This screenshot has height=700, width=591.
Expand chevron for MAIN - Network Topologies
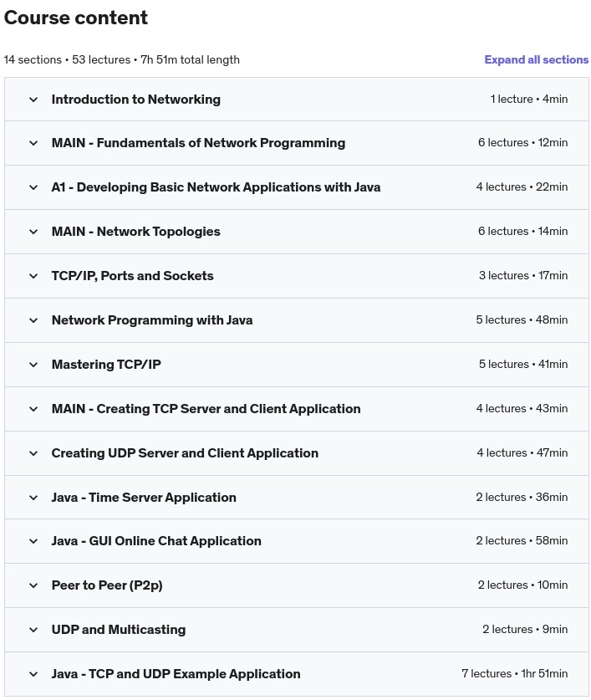coord(33,232)
